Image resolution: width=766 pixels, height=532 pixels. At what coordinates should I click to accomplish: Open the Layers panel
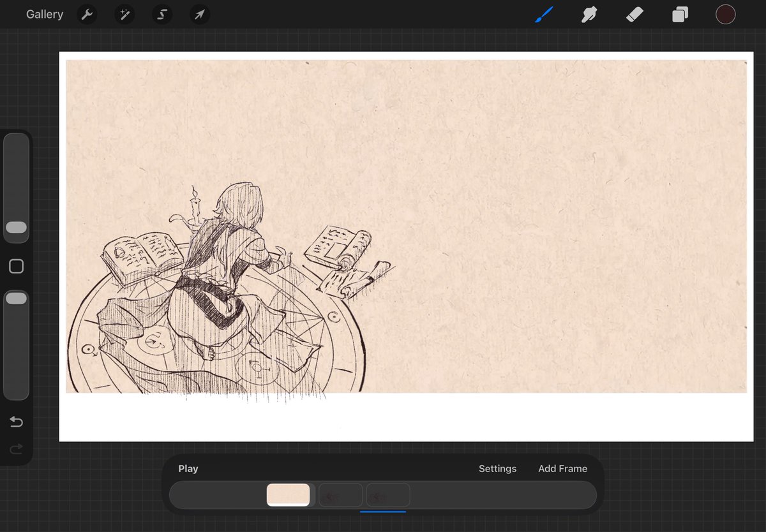point(680,14)
